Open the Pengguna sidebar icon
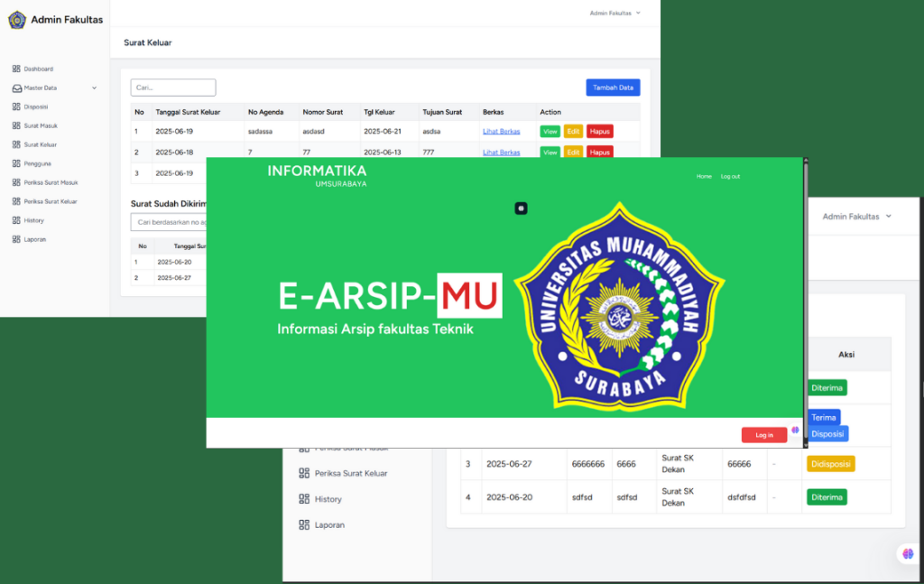 pyautogui.click(x=16, y=163)
